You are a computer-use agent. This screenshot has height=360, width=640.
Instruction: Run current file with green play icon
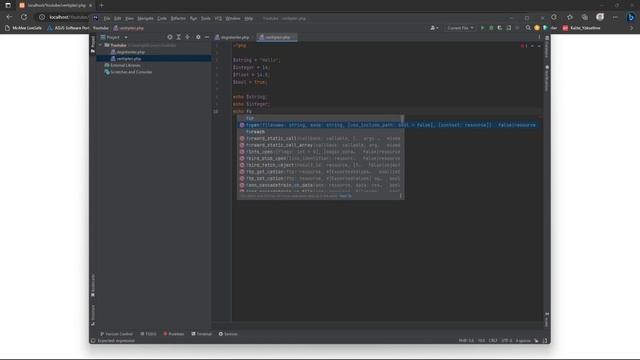(482, 28)
